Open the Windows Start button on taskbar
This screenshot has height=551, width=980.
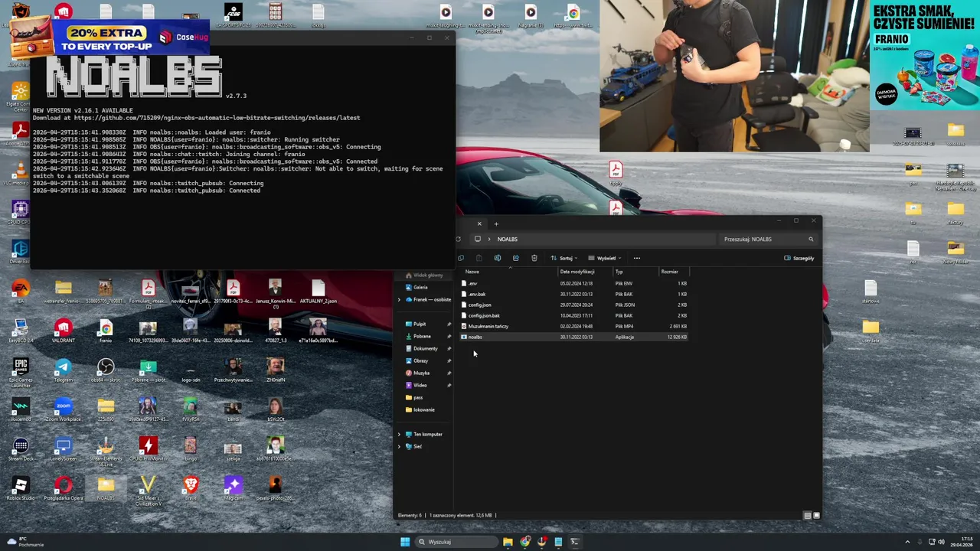(404, 542)
